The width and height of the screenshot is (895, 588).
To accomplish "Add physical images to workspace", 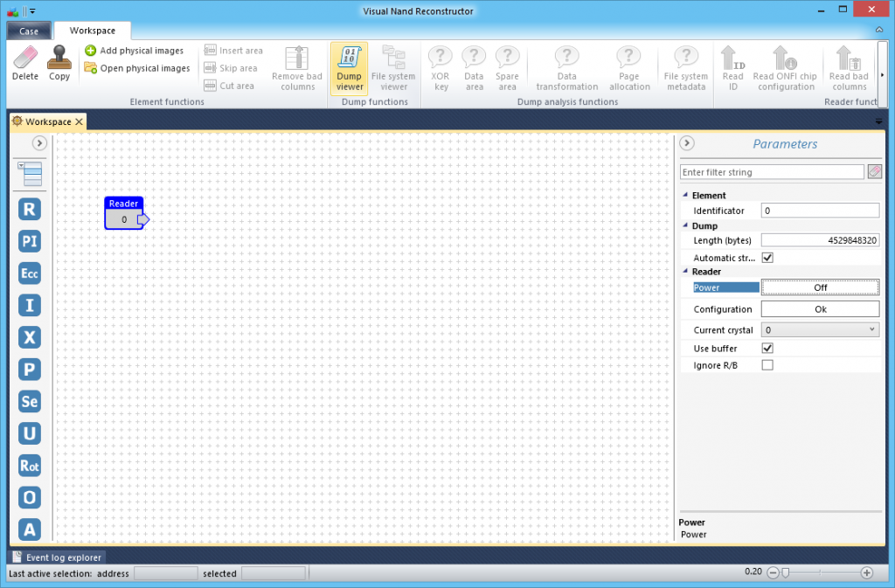I will pos(134,50).
